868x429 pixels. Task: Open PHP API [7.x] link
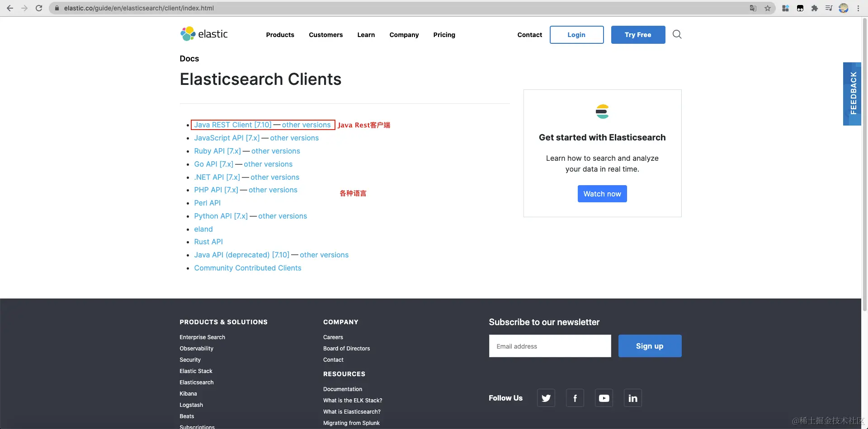click(x=216, y=190)
